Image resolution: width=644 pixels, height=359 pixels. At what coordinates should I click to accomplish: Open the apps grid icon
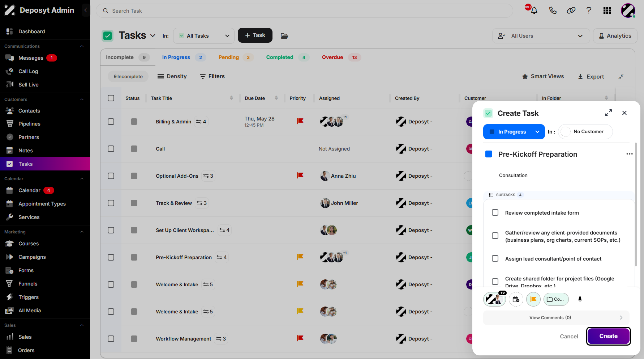(607, 10)
